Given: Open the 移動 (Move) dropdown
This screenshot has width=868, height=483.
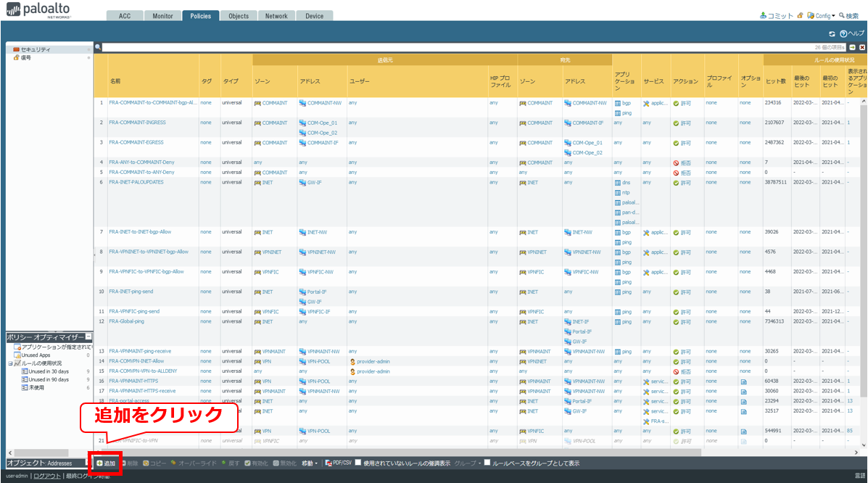Looking at the screenshot, I should coord(310,463).
